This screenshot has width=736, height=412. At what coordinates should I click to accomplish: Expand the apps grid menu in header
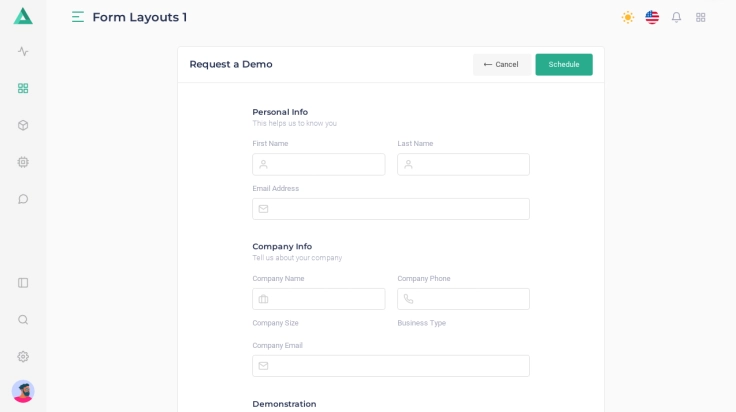701,17
